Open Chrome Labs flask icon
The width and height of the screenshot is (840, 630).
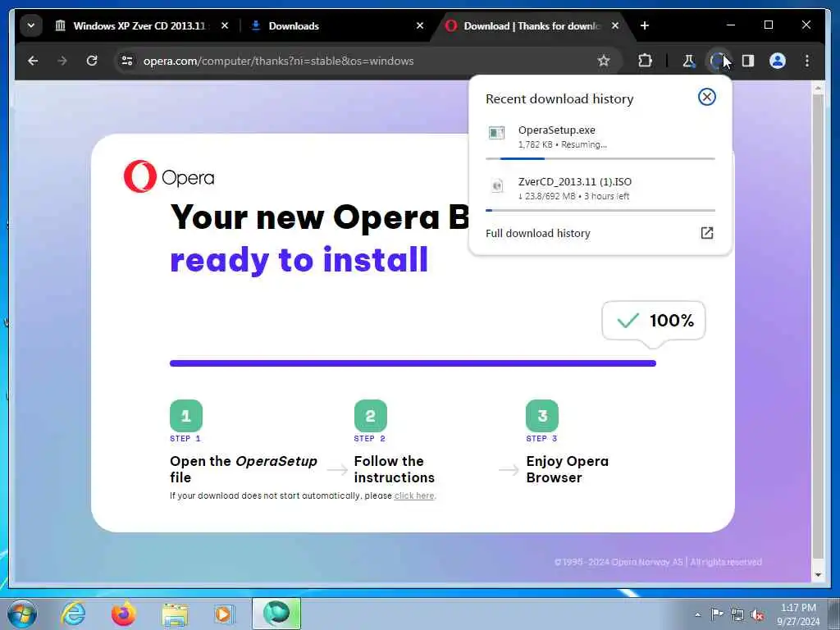tap(688, 61)
